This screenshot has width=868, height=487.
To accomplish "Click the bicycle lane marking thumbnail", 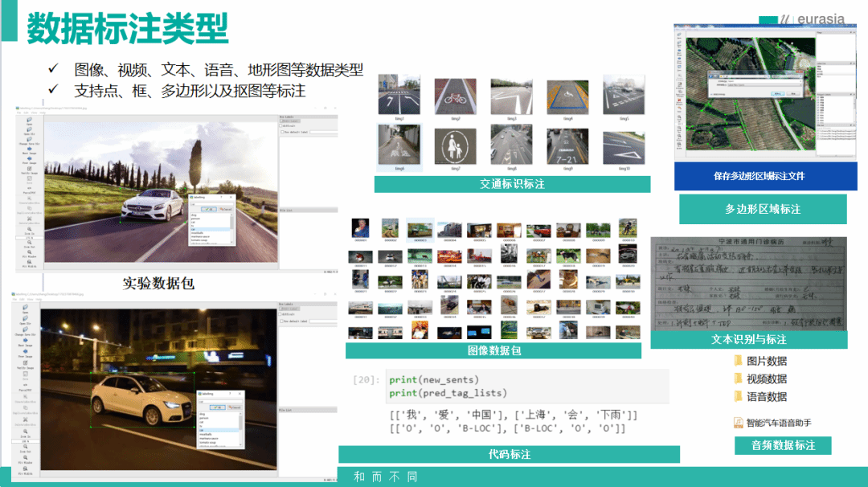I will tap(456, 99).
